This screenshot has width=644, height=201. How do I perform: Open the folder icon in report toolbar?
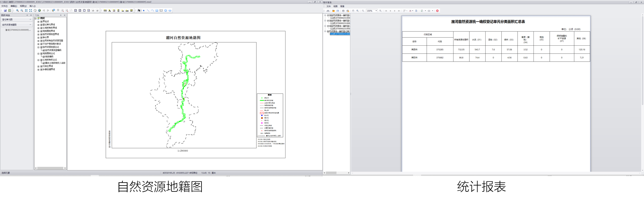tap(333, 11)
